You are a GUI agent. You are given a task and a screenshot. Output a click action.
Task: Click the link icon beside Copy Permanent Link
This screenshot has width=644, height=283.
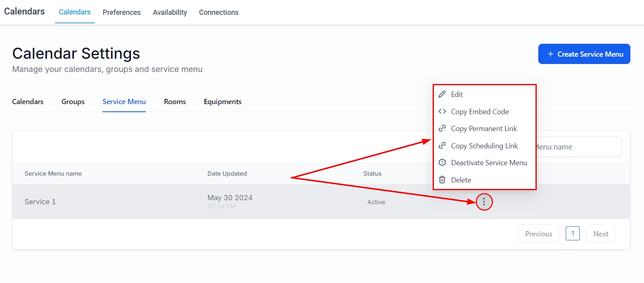(442, 128)
